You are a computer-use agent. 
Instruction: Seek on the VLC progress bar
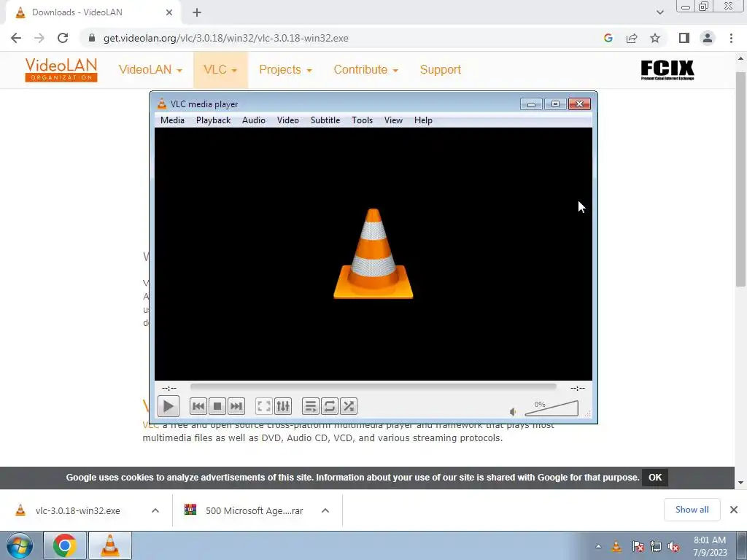373,387
